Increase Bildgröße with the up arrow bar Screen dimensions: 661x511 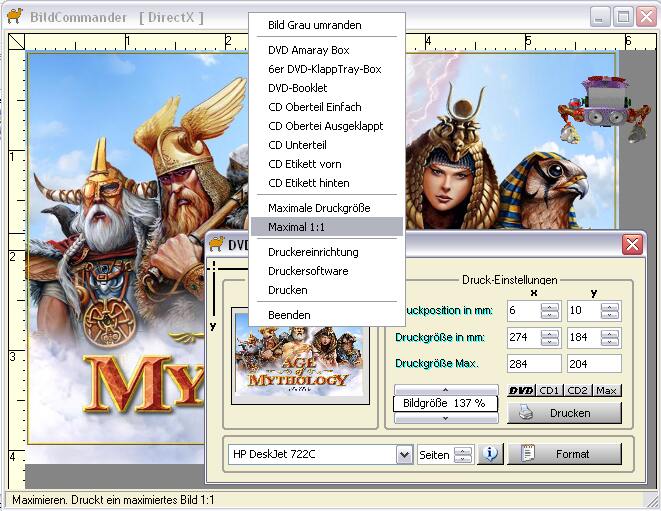[x=445, y=388]
